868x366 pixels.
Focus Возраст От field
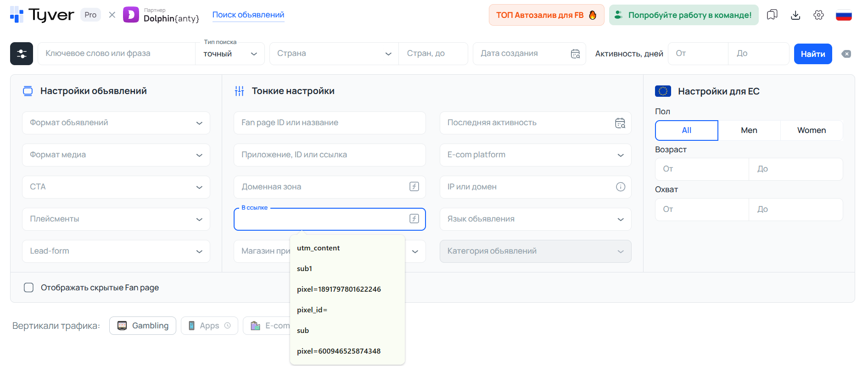702,169
